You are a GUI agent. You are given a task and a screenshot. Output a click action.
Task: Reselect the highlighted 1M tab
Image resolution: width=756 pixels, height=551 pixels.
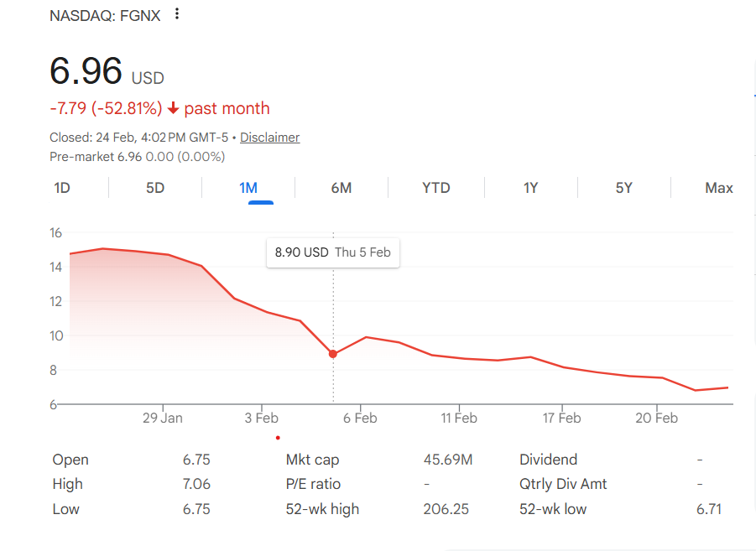pos(248,187)
